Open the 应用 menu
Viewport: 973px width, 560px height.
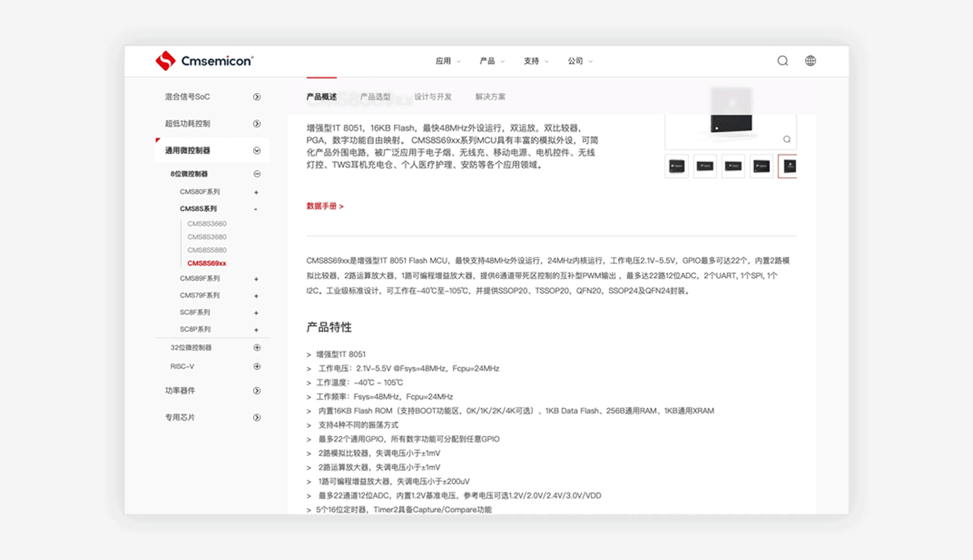448,61
